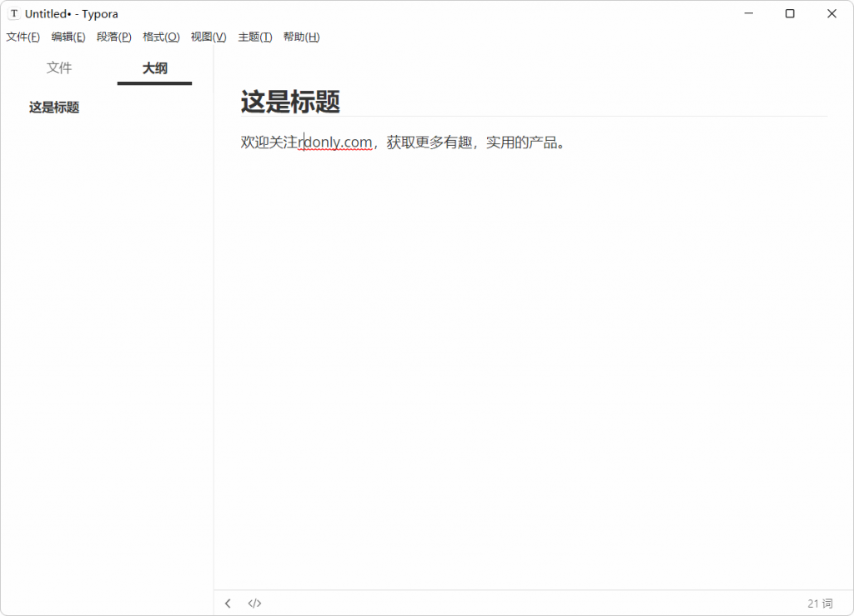Image resolution: width=854 pixels, height=616 pixels.
Task: Click the 这是标题 heading in the editor
Action: 290,102
